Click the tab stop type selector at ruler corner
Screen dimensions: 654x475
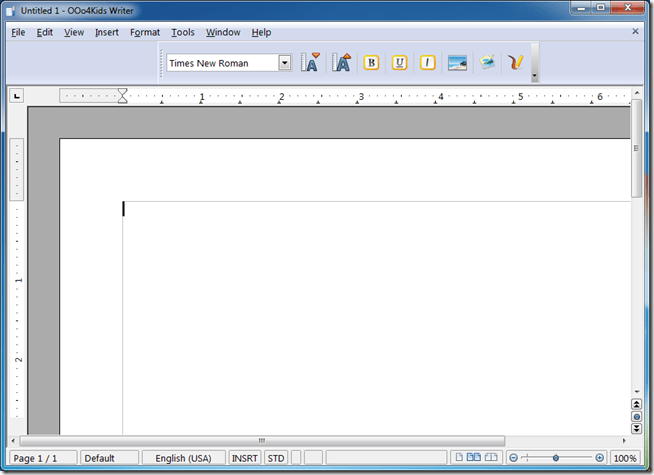point(17,96)
